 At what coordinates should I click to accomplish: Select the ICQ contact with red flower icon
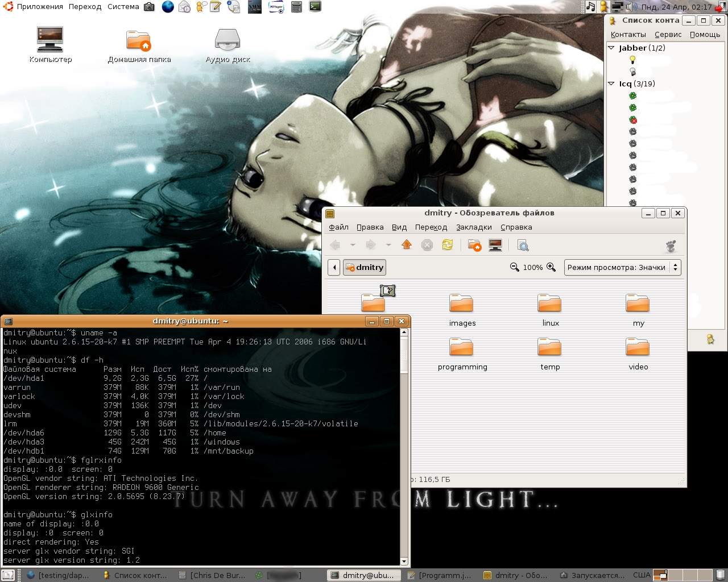point(632,119)
